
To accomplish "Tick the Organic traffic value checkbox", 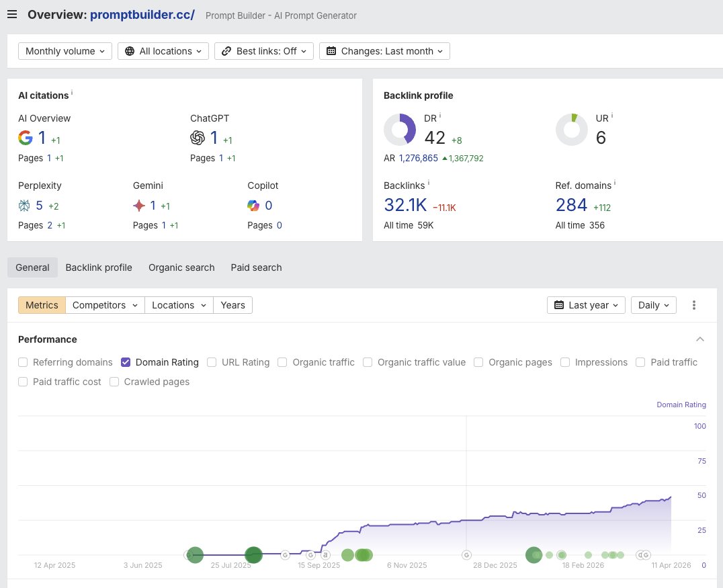I will [x=368, y=362].
